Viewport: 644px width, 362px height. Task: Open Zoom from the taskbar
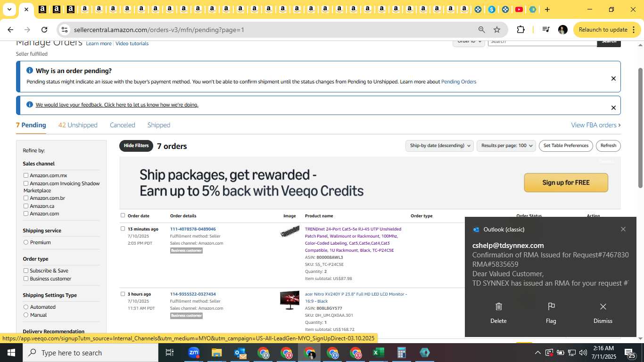click(x=194, y=353)
